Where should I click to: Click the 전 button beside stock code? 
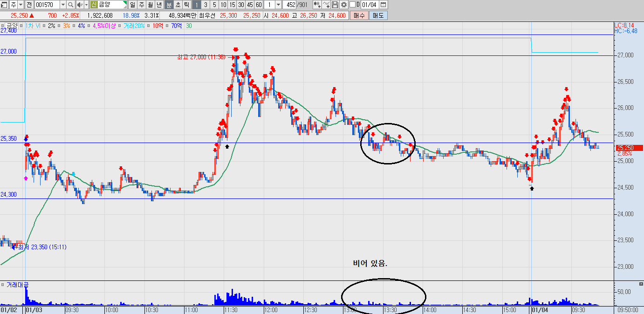coord(29,5)
